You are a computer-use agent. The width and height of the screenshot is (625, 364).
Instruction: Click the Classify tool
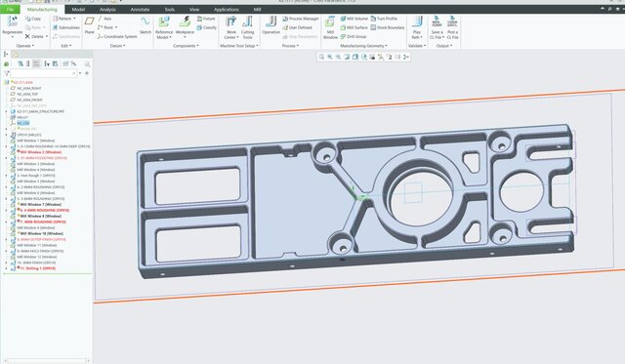point(206,27)
